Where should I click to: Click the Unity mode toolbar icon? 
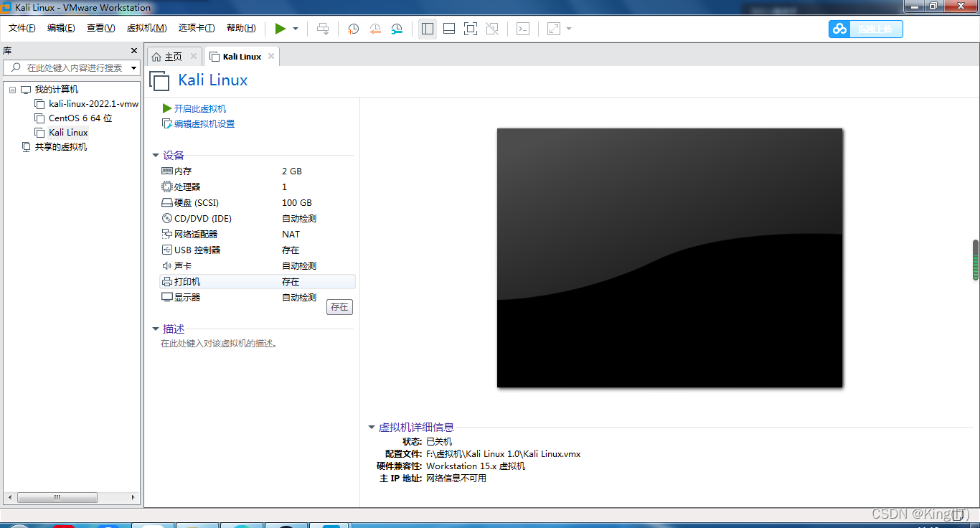[x=492, y=29]
